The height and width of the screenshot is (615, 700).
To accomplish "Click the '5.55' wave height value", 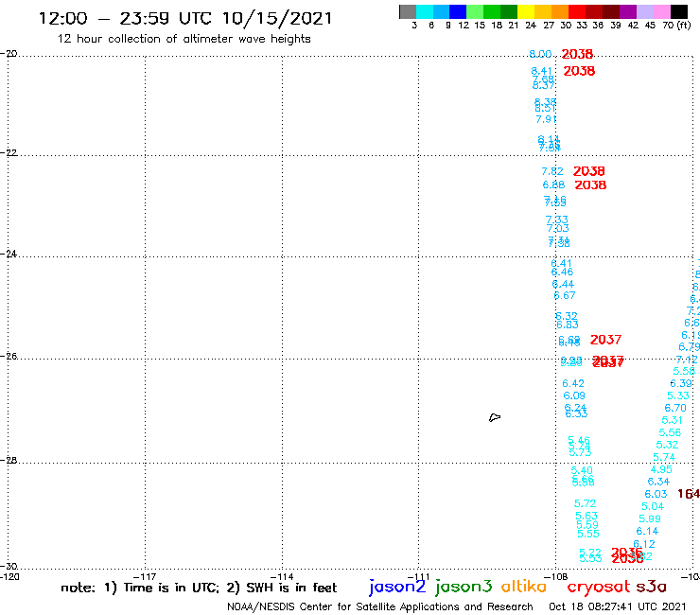I will click(588, 534).
